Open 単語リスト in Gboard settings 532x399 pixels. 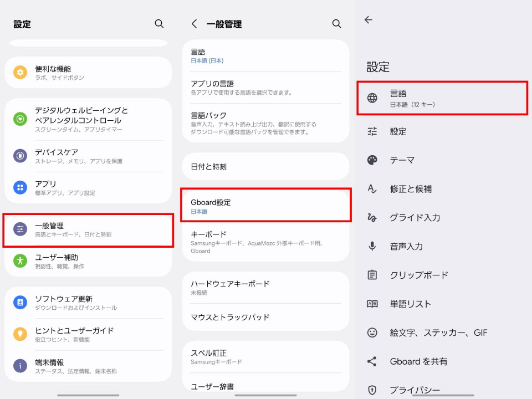(443, 304)
